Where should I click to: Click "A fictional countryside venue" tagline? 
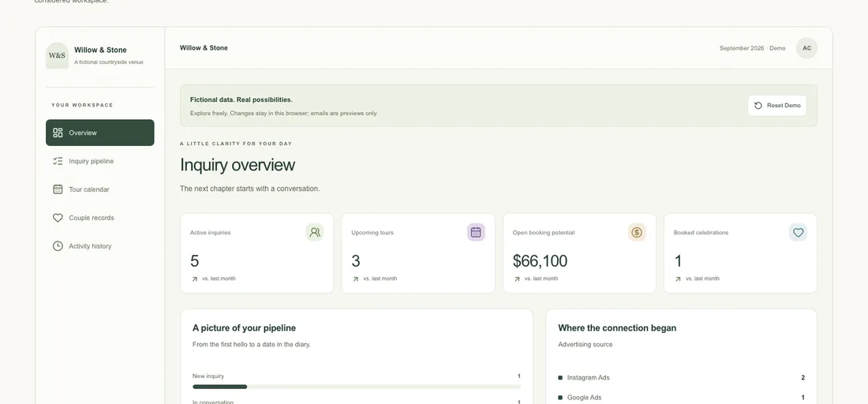click(109, 62)
